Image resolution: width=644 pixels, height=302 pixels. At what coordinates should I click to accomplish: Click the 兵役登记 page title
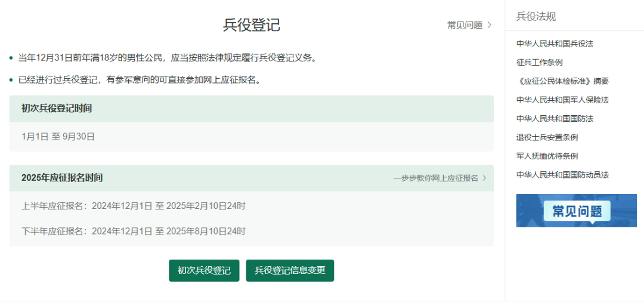[x=251, y=25]
